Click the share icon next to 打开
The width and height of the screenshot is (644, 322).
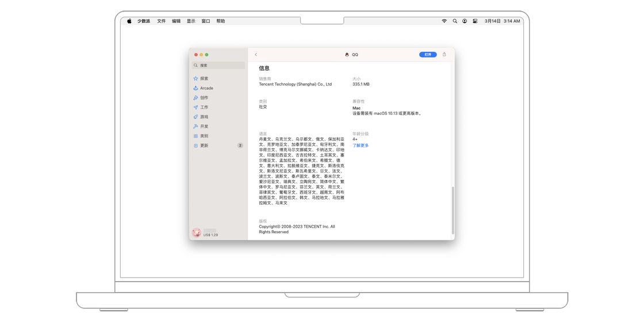pyautogui.click(x=444, y=54)
